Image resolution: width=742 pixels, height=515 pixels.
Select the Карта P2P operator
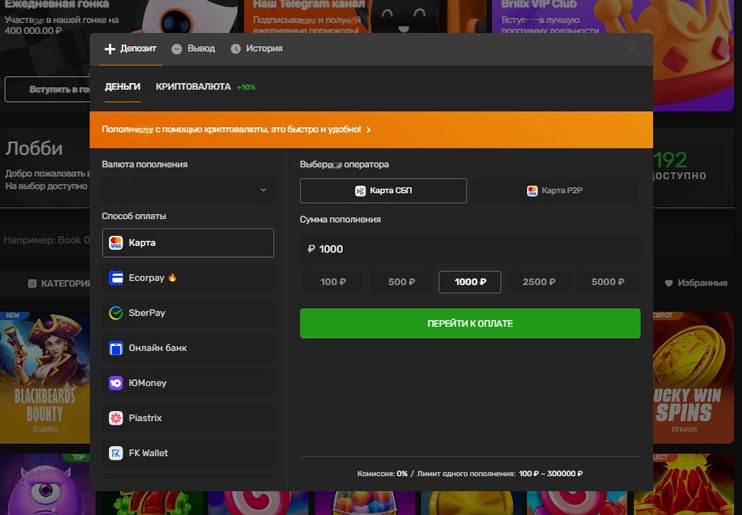[555, 191]
